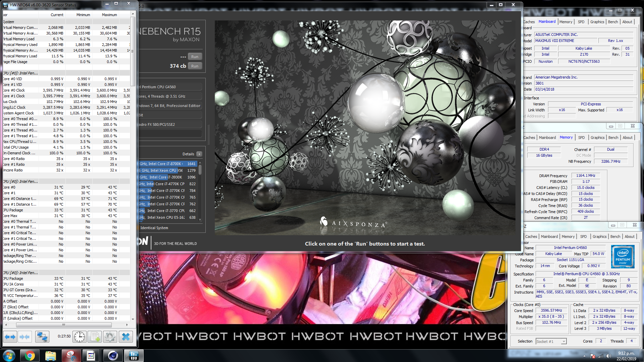Select Bus Clock sensor row

point(66,102)
